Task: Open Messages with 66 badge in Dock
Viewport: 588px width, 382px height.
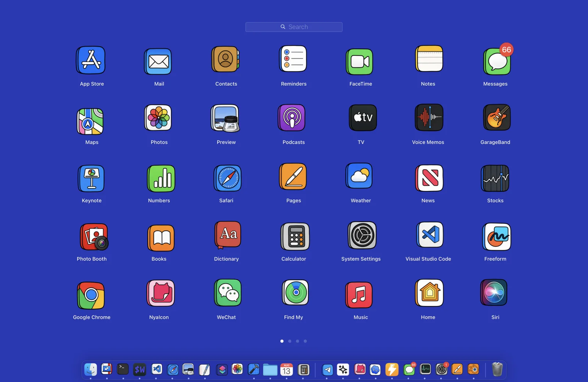Action: 409,369
